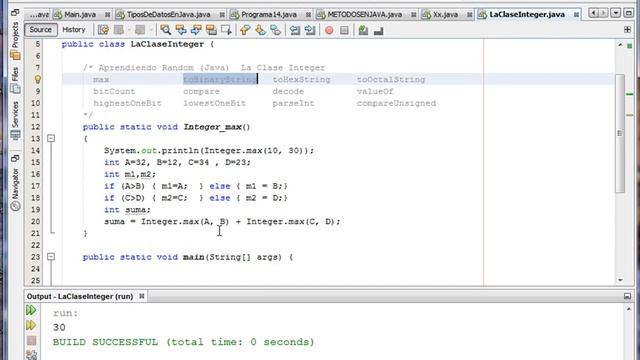The height and width of the screenshot is (360, 640).
Task: Click the Last Edit toolbar icon
Action: click(x=103, y=30)
